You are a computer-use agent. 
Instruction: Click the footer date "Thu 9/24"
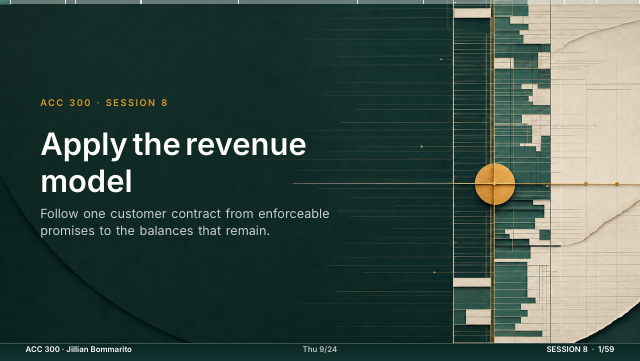[320, 349]
